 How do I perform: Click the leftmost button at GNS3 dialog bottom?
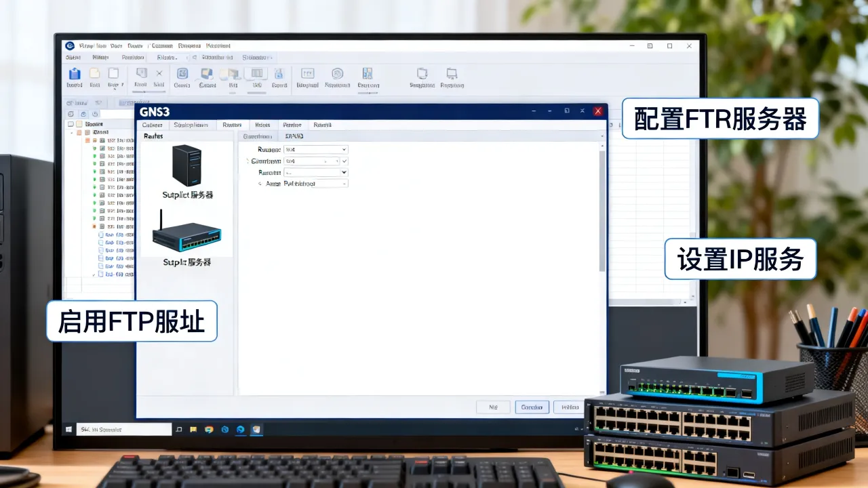point(493,407)
